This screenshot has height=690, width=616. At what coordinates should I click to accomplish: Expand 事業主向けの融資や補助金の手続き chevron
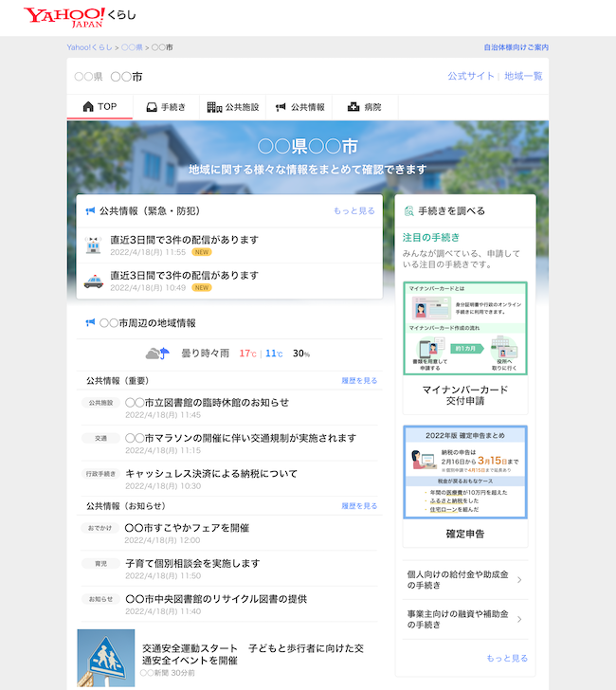519,619
